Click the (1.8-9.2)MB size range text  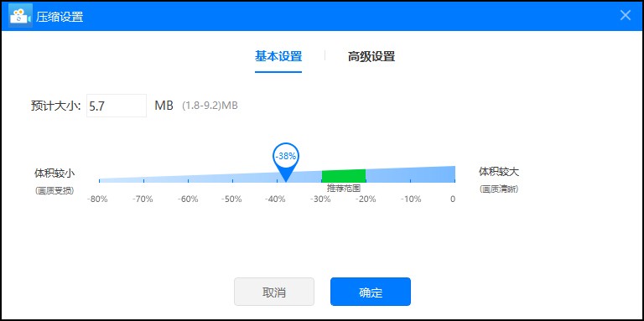point(210,106)
